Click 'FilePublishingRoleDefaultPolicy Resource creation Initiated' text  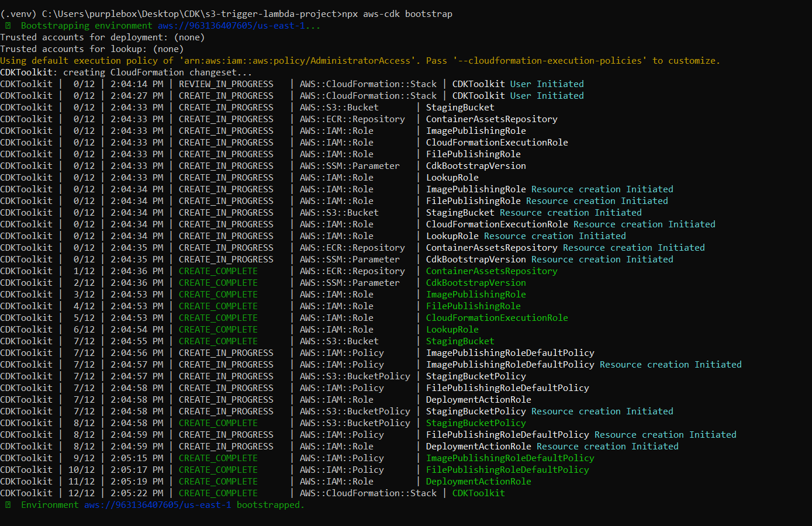click(581, 435)
